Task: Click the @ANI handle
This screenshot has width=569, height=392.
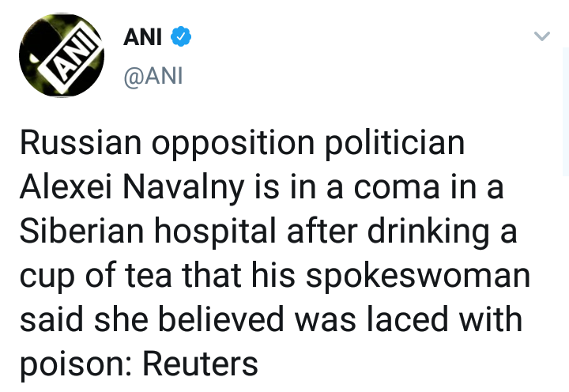Action: [x=153, y=77]
